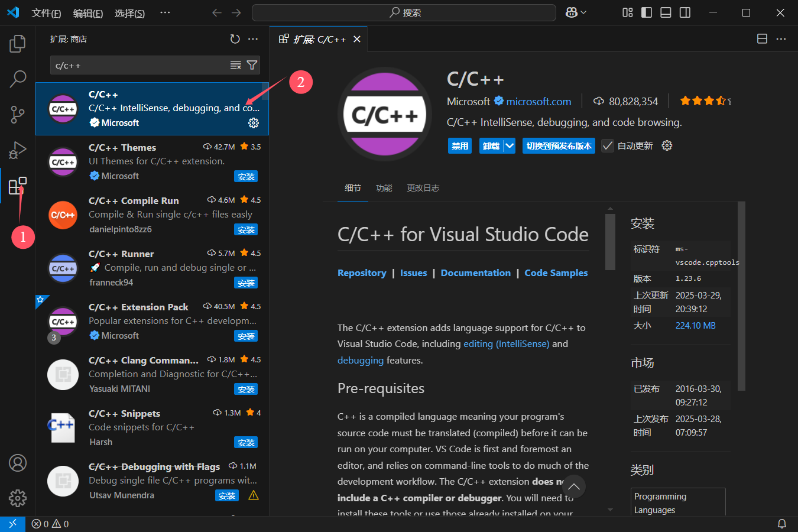Open the Extensions view icon
The image size is (798, 532).
[x=18, y=186]
